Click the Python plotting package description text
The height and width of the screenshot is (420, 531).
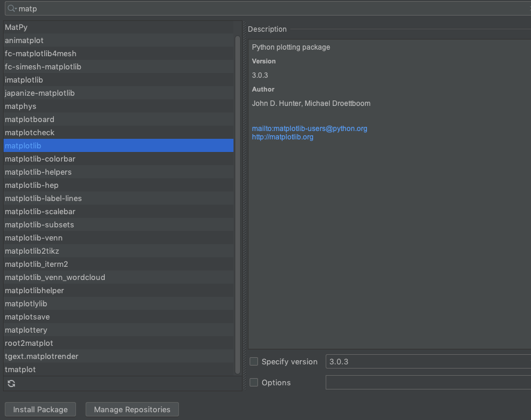[291, 47]
